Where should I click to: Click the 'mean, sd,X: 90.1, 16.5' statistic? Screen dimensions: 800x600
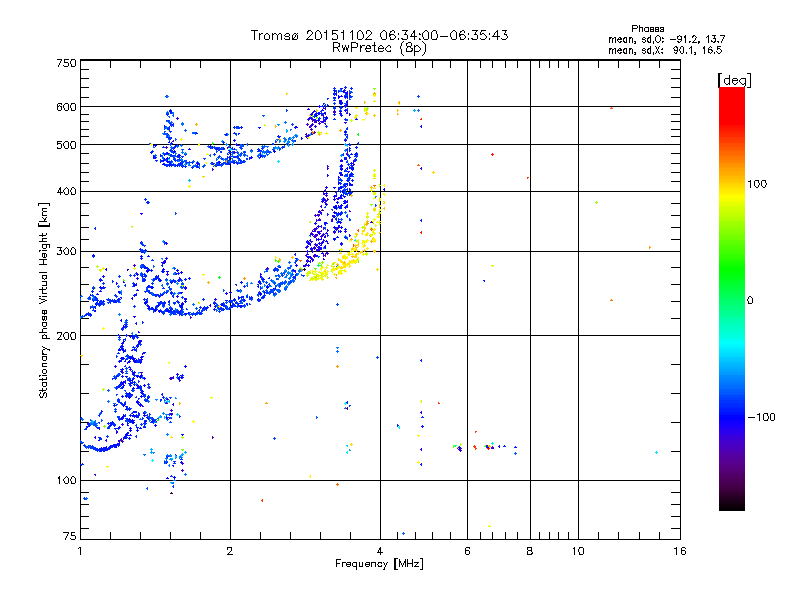[x=665, y=50]
